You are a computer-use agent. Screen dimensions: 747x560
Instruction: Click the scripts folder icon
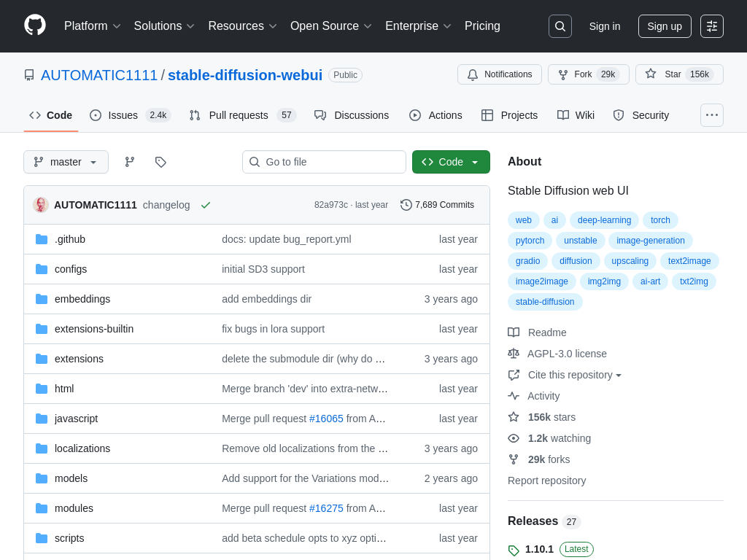click(42, 538)
